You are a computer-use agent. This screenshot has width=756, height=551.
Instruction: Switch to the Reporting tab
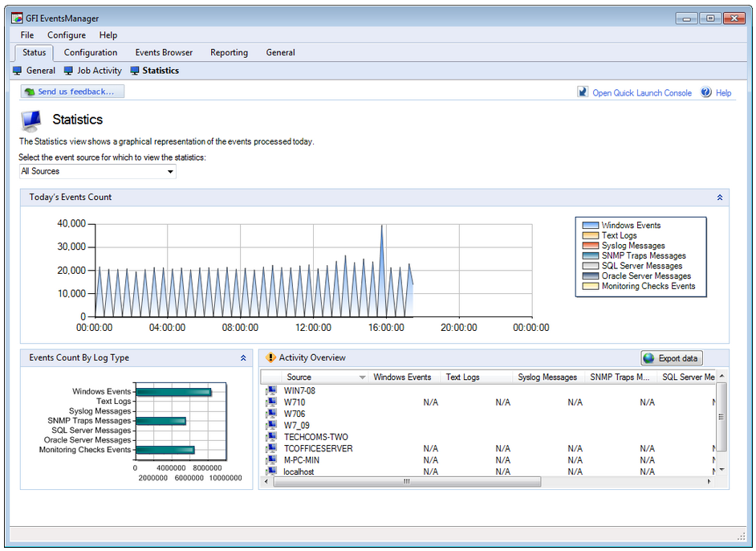click(x=229, y=52)
